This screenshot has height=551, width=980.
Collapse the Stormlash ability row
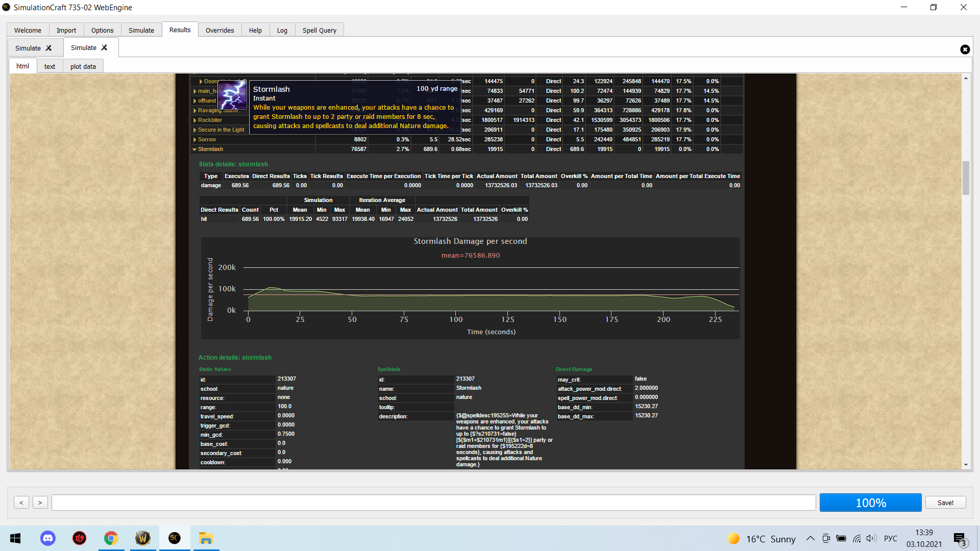click(x=194, y=149)
